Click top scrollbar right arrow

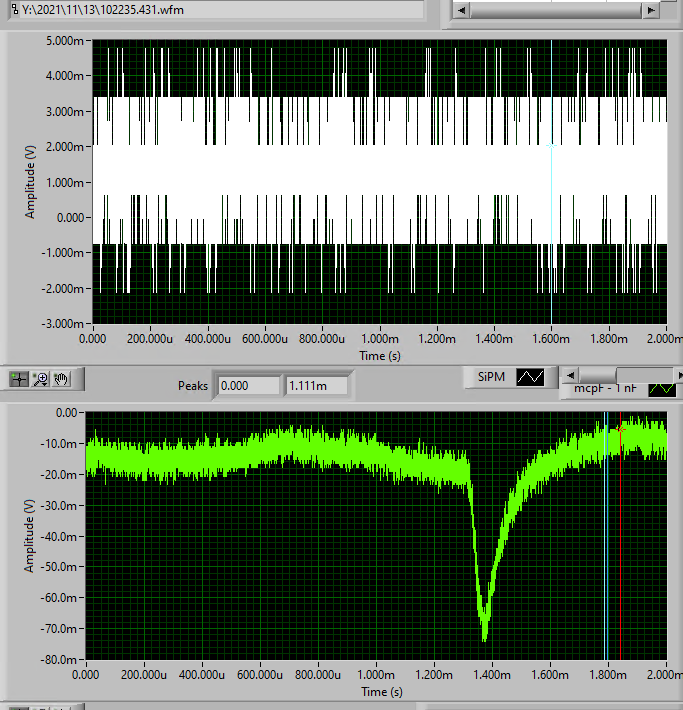coord(651,9)
